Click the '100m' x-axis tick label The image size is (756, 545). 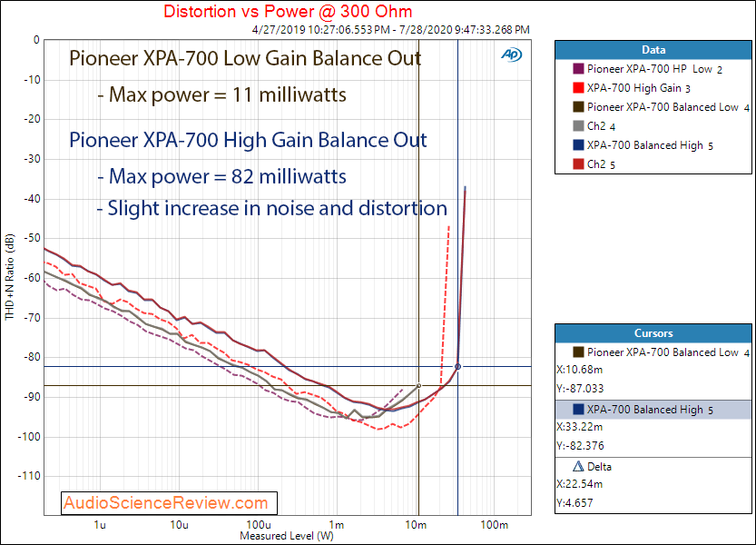tap(495, 525)
